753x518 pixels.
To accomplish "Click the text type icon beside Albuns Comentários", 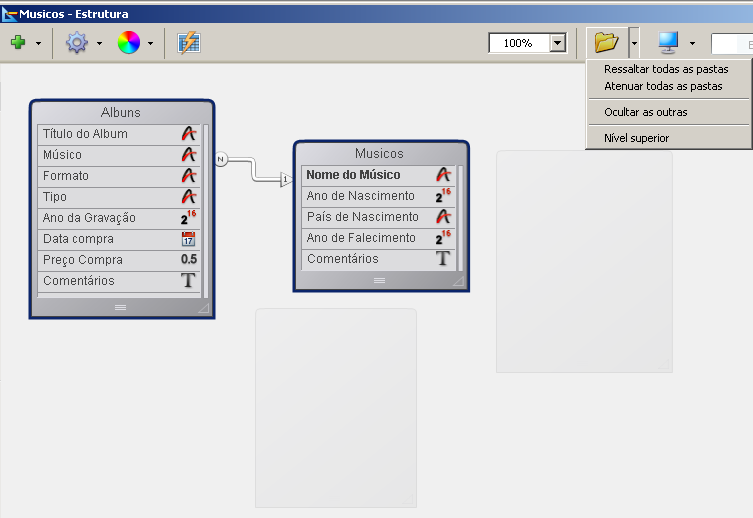I will [188, 281].
